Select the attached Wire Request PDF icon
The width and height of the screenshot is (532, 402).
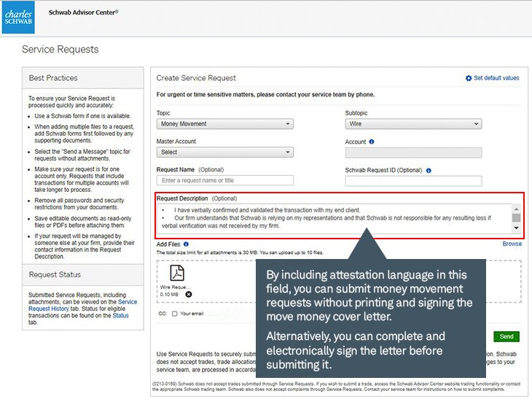[x=177, y=273]
